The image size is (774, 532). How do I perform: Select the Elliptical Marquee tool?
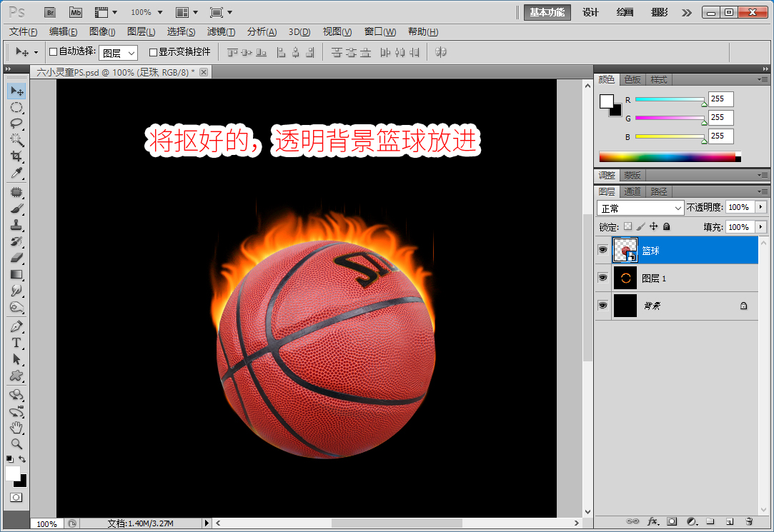click(x=16, y=108)
